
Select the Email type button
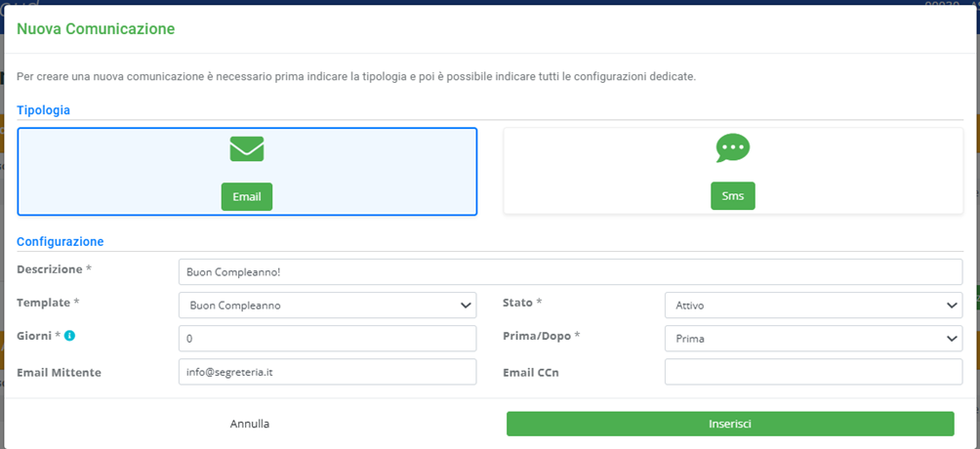click(247, 196)
